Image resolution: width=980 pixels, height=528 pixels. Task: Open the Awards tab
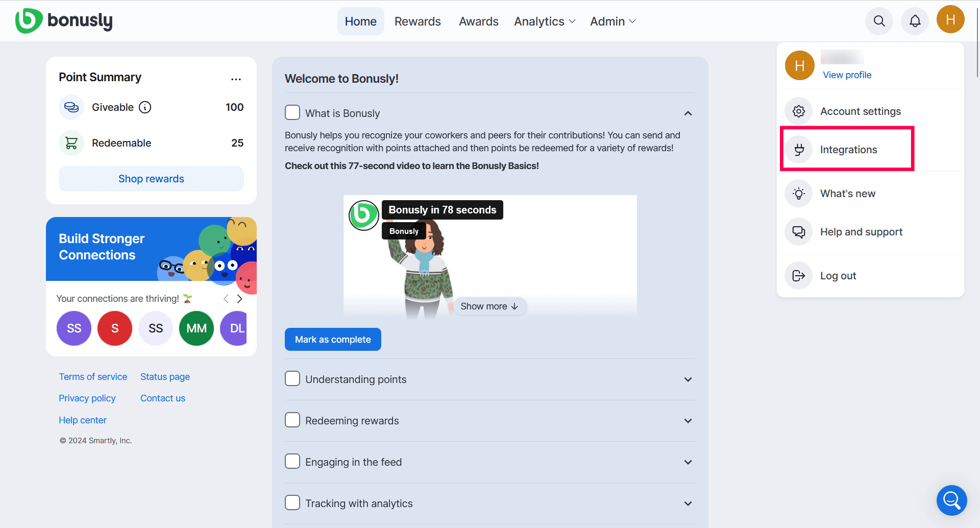pyautogui.click(x=479, y=21)
